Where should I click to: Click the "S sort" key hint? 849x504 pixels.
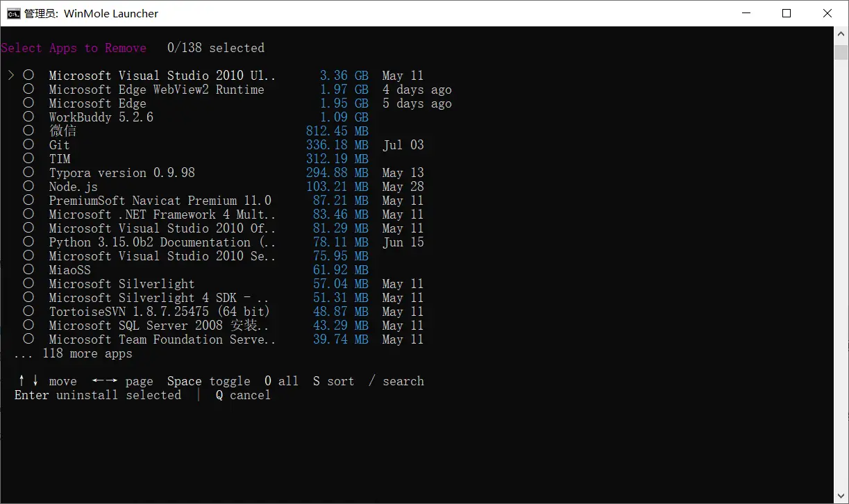point(334,381)
